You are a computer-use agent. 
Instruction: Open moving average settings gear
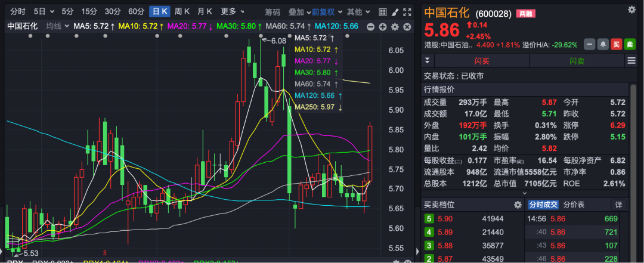pos(395,27)
